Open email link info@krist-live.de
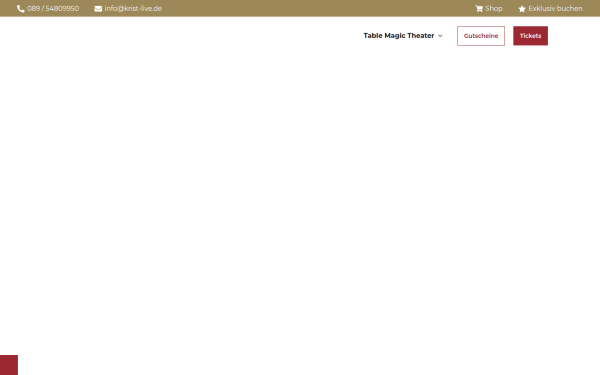The height and width of the screenshot is (375, 600). click(133, 8)
